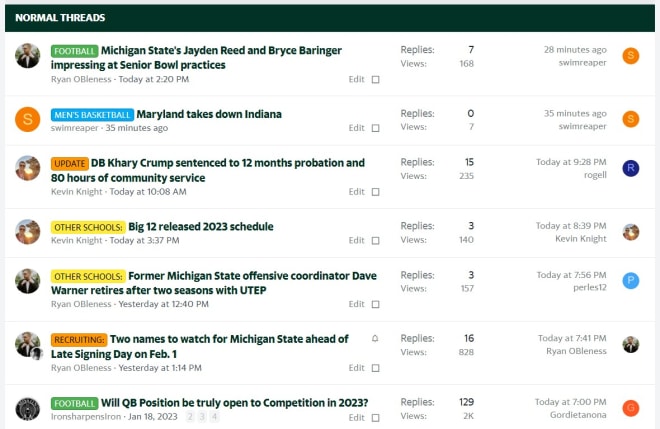Click Ironsharpensiron avatar beside QB Position thread

[x=28, y=408]
